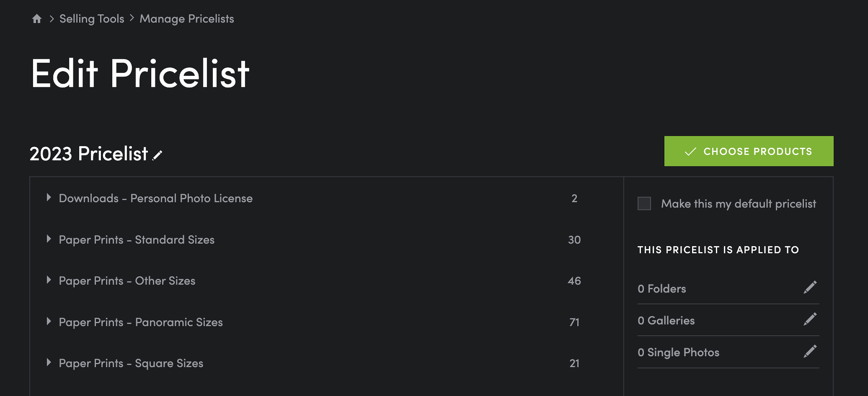The height and width of the screenshot is (396, 868).
Task: Edit the 2023 Pricelist name pencil icon
Action: coord(157,155)
